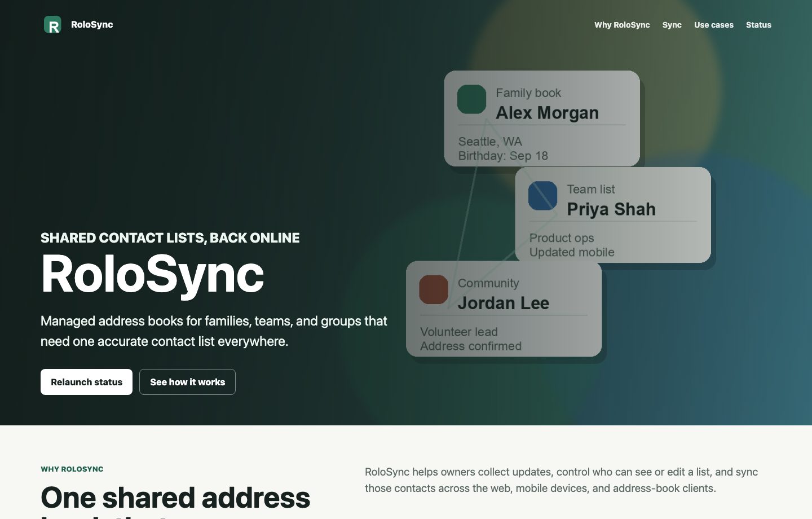812x519 pixels.
Task: Click the Address confirmed text
Action: pyautogui.click(x=471, y=346)
